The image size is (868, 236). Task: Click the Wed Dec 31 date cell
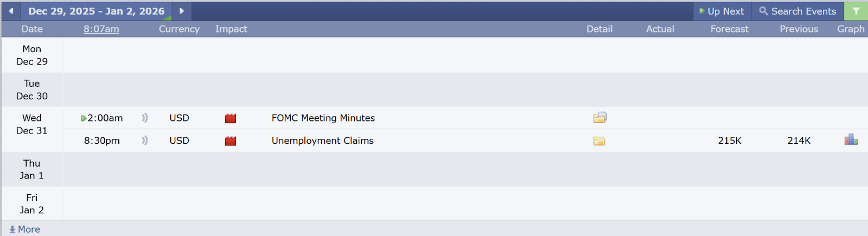[x=32, y=124]
